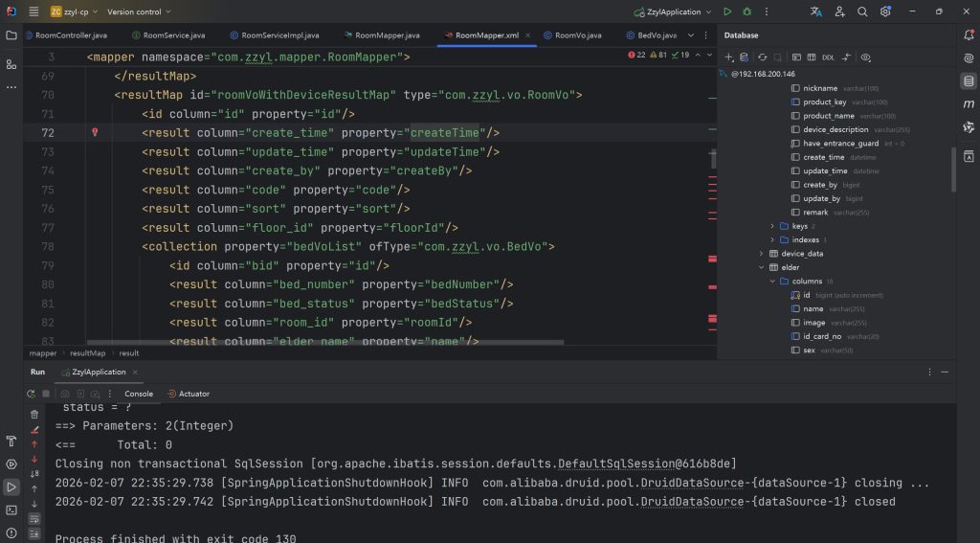Click the New data source plus icon
The height and width of the screenshot is (543, 980).
728,57
